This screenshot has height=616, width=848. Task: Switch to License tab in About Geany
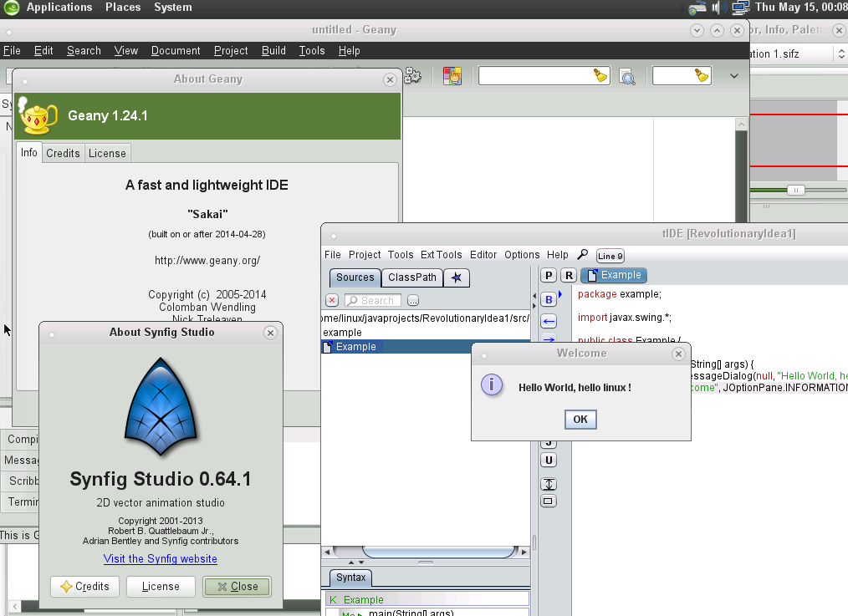107,154
